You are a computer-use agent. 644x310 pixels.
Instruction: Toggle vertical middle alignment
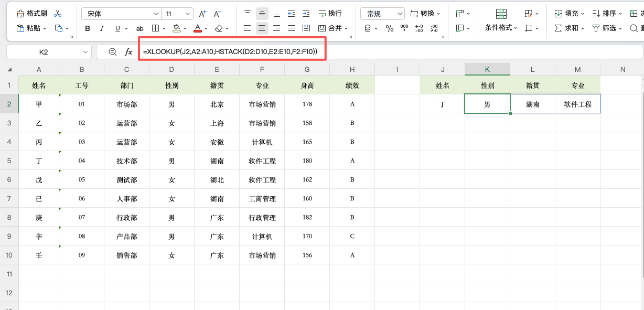click(262, 14)
